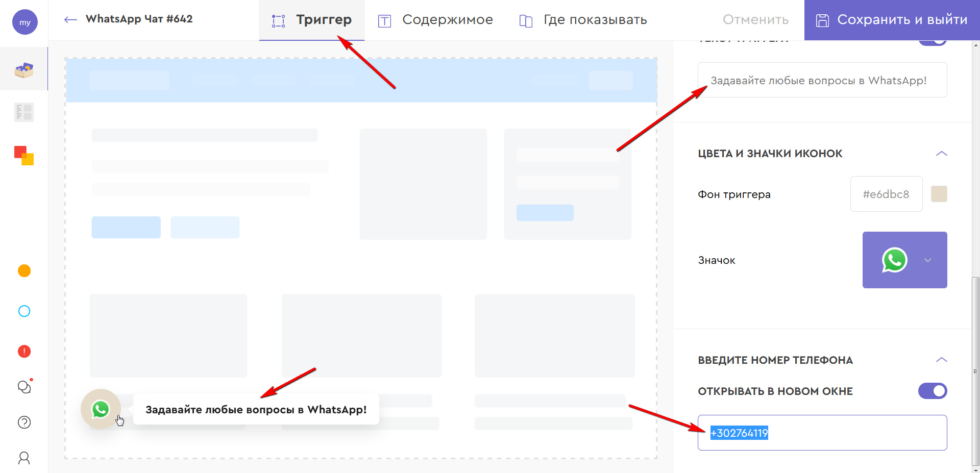Click the orange circle sidebar icon
Screen dimensions: 980x473
click(24, 270)
